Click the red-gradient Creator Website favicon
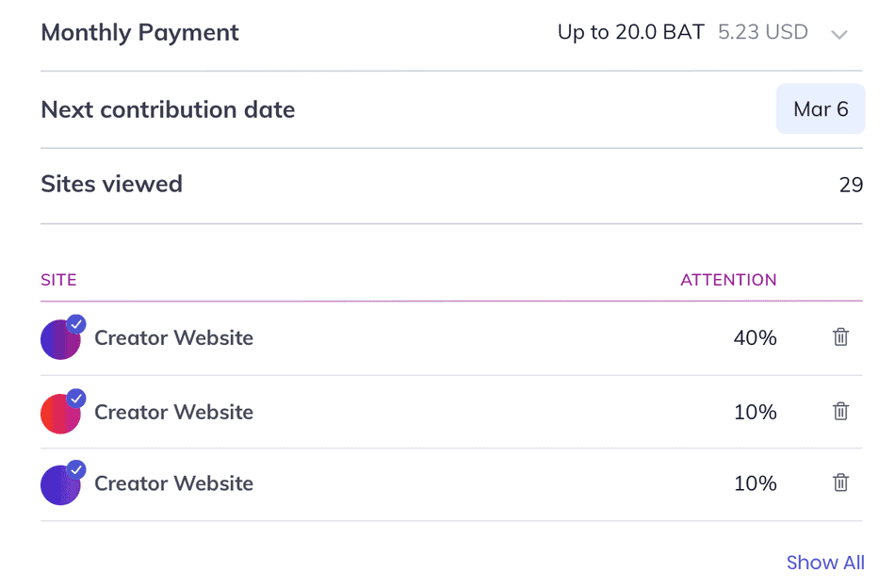Viewport: 895px width, 588px height. [x=59, y=413]
